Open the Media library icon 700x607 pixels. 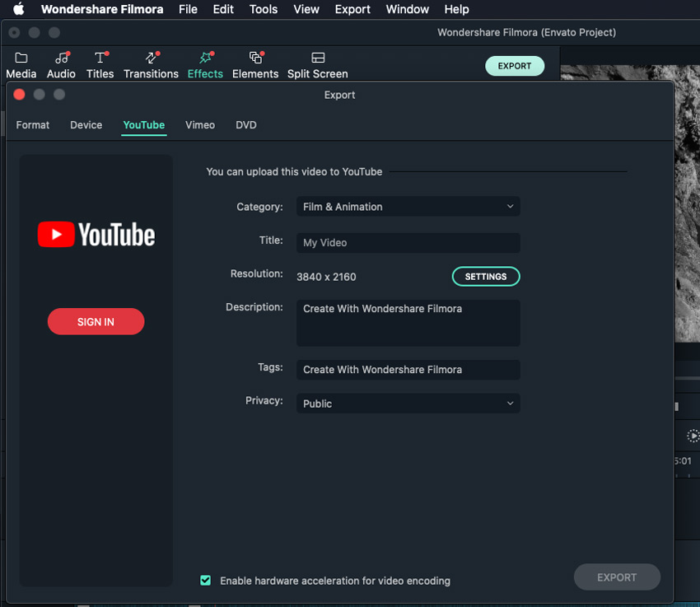pos(21,58)
